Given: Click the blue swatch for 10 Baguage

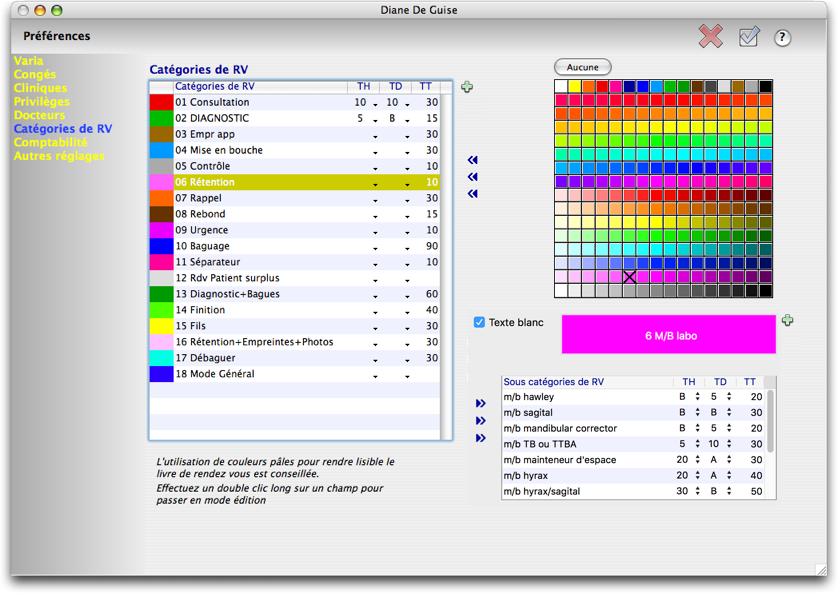Looking at the screenshot, I should (161, 246).
